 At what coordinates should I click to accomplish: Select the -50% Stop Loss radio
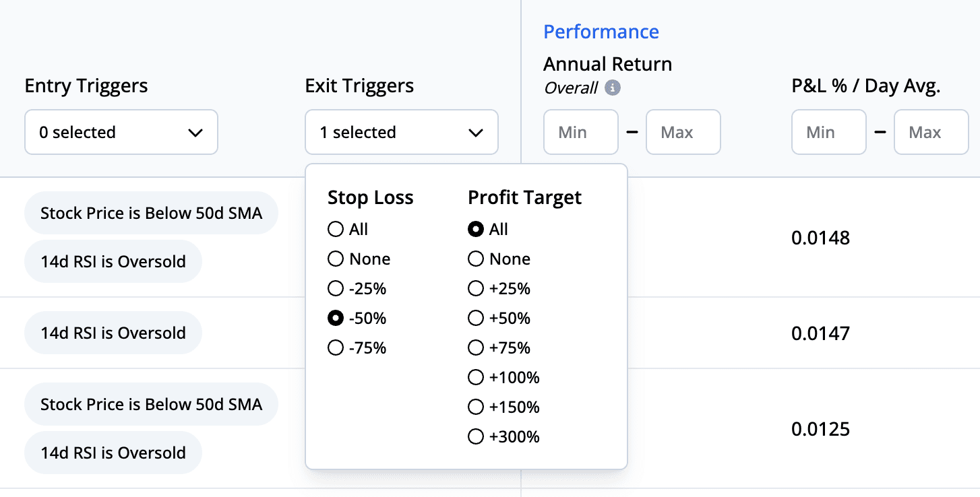pos(336,319)
